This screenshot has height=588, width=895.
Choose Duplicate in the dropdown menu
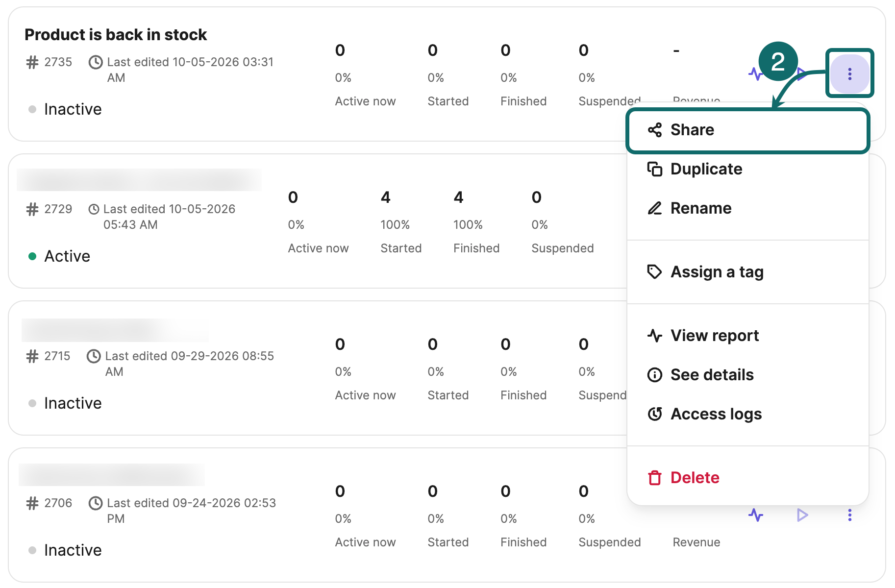[747, 169]
